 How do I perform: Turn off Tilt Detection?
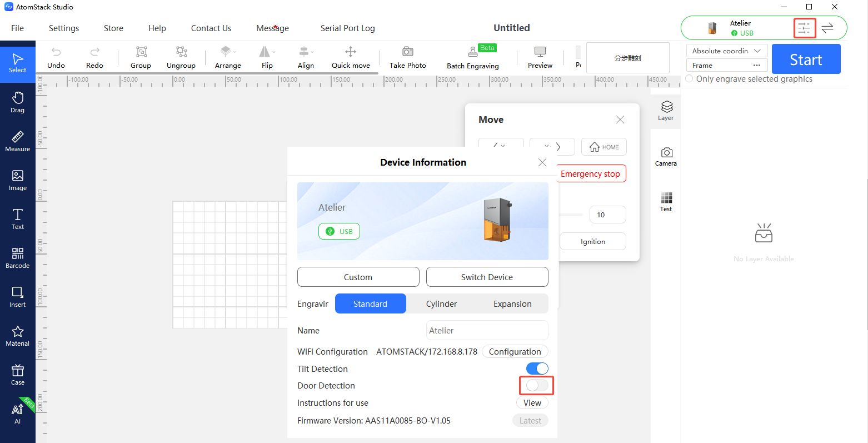tap(537, 369)
